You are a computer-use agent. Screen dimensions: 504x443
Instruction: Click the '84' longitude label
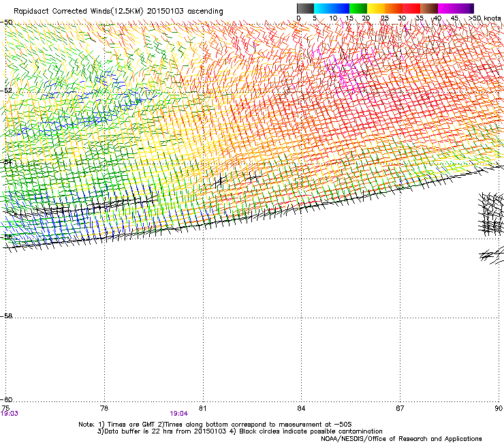click(x=301, y=408)
